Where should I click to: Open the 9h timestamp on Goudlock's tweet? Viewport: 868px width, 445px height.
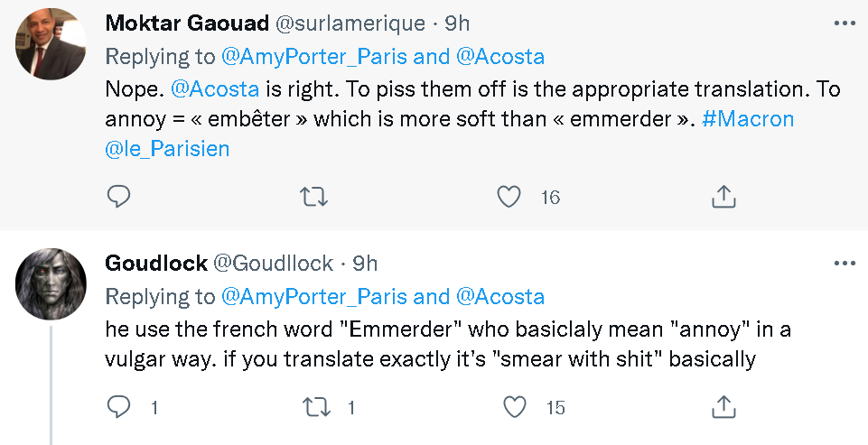pos(364,264)
